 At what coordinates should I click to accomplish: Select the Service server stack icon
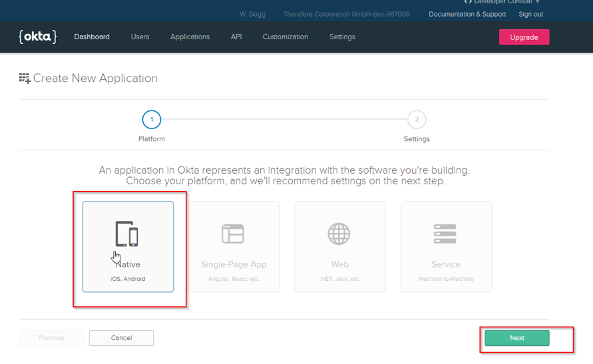(x=445, y=234)
